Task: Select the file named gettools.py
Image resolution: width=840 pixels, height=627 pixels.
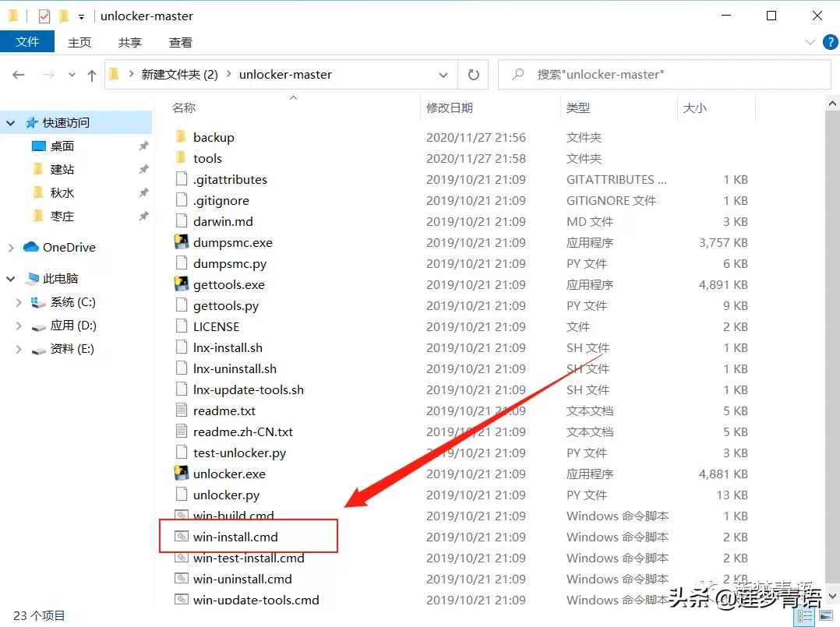Action: (x=226, y=305)
